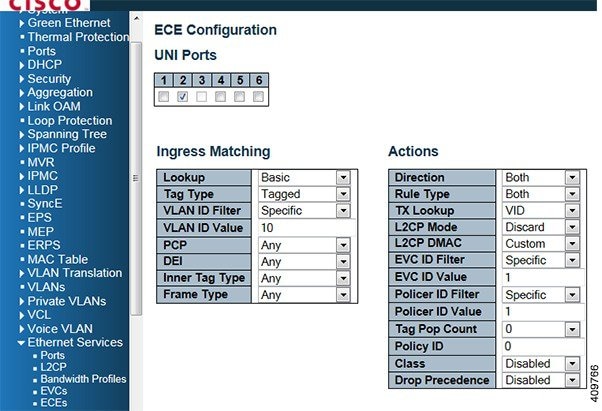The width and height of the screenshot is (602, 411).
Task: Tick the UNI port 6 checkbox
Action: pos(258,97)
